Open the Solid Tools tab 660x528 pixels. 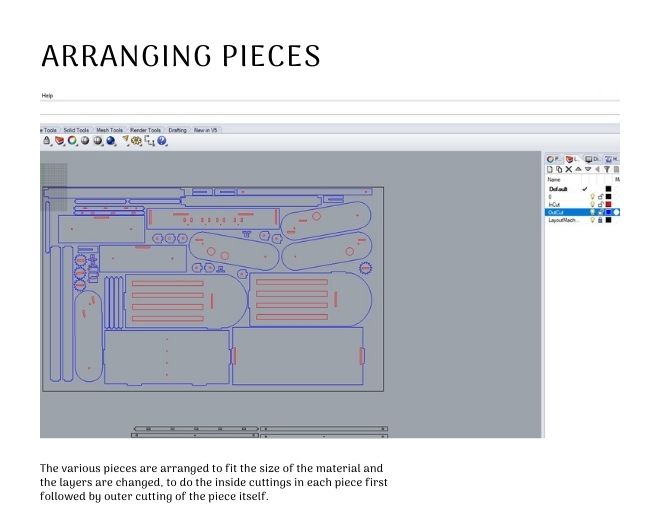coord(76,130)
